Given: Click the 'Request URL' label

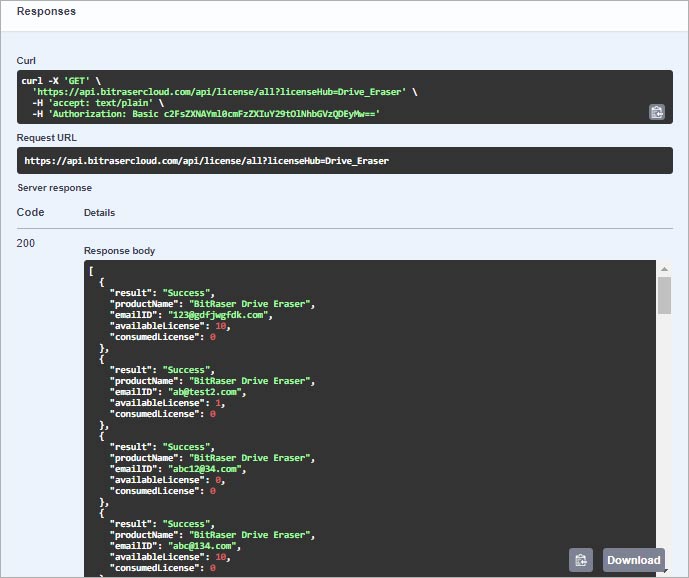Looking at the screenshot, I should [47, 138].
